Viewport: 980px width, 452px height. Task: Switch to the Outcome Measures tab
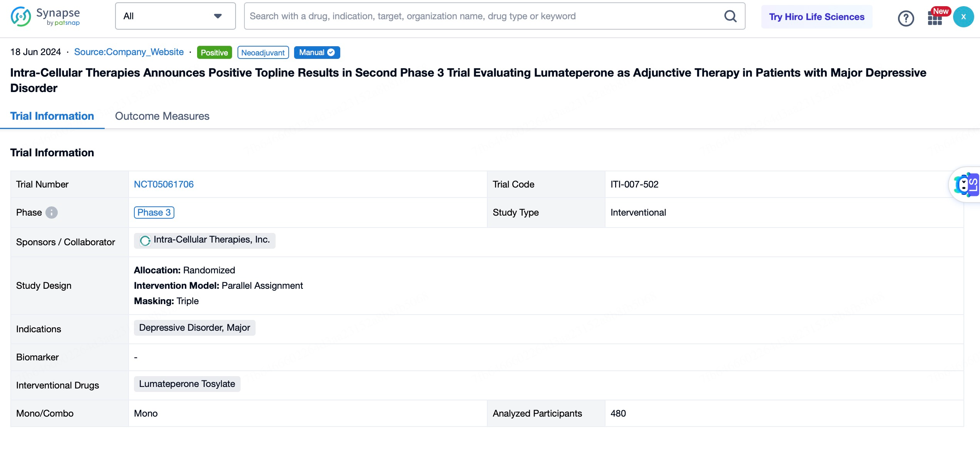[162, 116]
